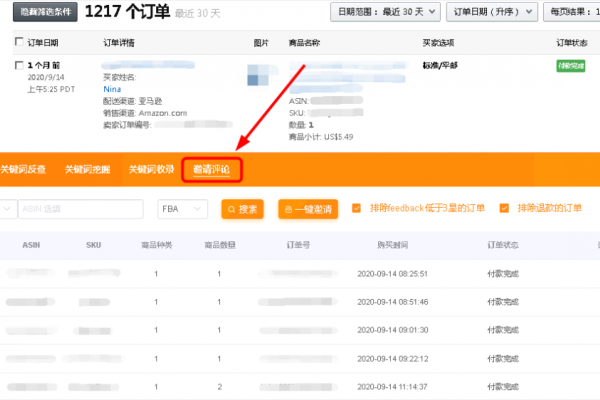Click quantity value 2 in the 11:14:37 row

coord(220,387)
